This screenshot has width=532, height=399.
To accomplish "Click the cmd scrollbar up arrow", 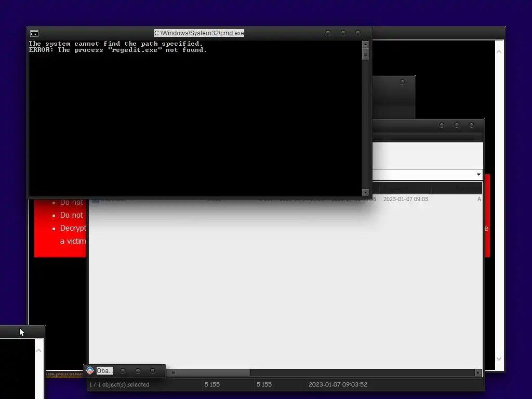I will coord(365,45).
